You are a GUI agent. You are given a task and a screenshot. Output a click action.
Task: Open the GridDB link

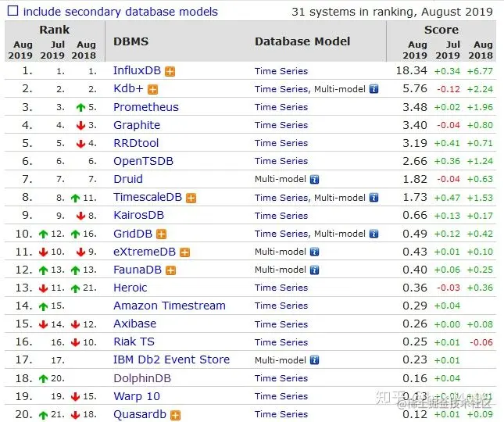pos(133,234)
